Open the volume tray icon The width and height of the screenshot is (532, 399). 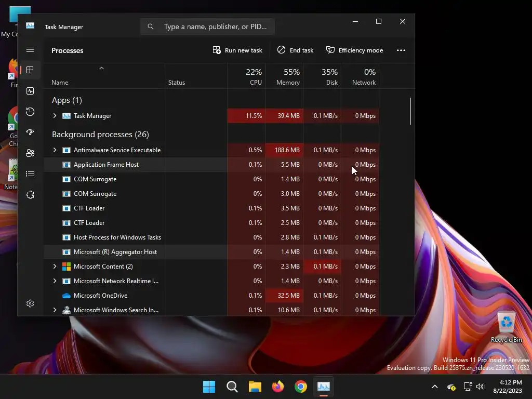(480, 387)
